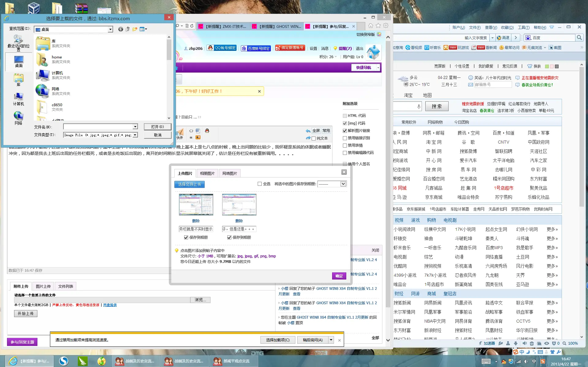Toggle 禁用编辑器代码 checkbox
The width and height of the screenshot is (588, 367).
(345, 153)
